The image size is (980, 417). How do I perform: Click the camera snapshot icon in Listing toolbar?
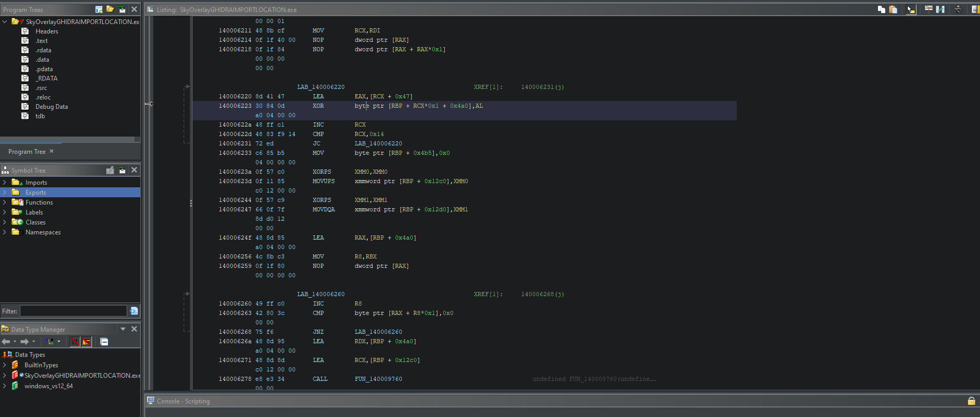958,9
